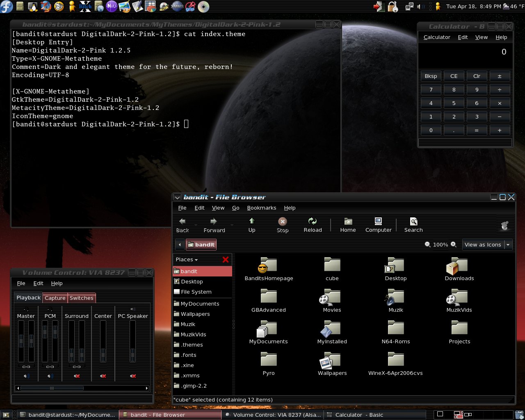Screen dimensions: 525x420
Task: Go Forward in the file browser
Action: tap(214, 225)
